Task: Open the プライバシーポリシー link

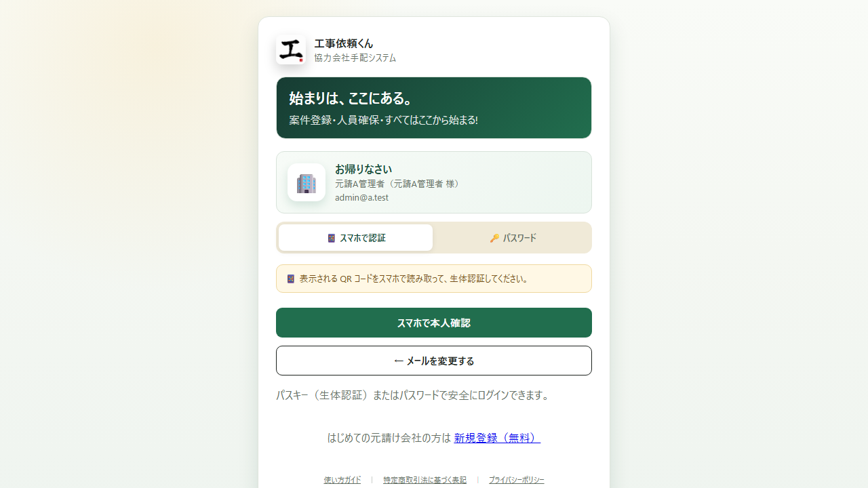Action: (516, 480)
